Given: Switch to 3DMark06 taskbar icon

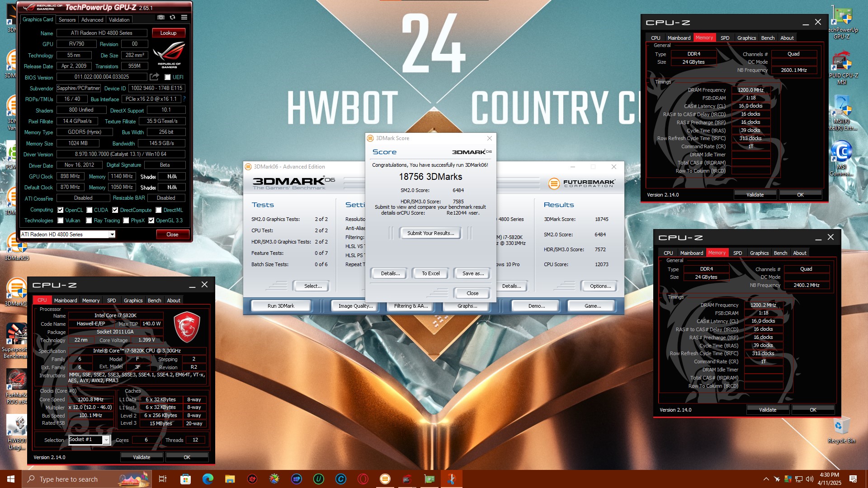Looking at the screenshot, I should (385, 479).
